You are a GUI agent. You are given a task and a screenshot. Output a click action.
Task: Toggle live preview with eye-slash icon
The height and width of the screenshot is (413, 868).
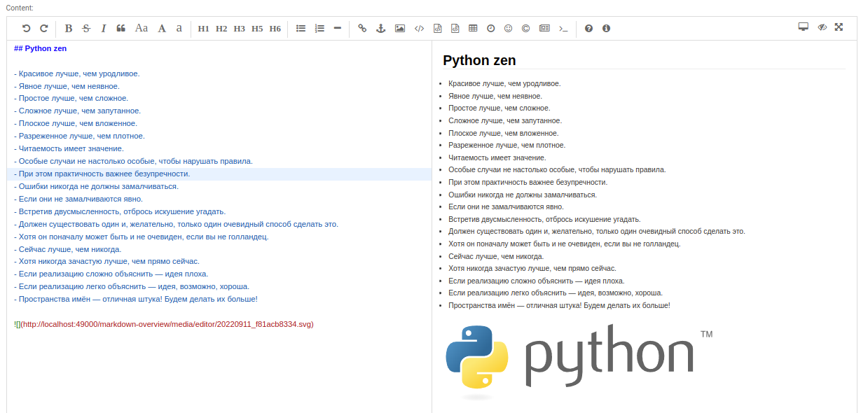[x=822, y=27]
